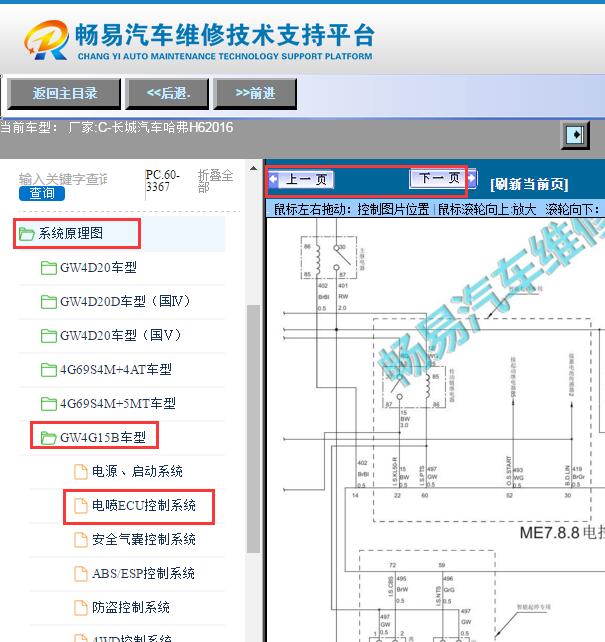Image resolution: width=605 pixels, height=642 pixels.
Task: Click the page icon beside ABS/ESP控制系统
Action: click(81, 574)
